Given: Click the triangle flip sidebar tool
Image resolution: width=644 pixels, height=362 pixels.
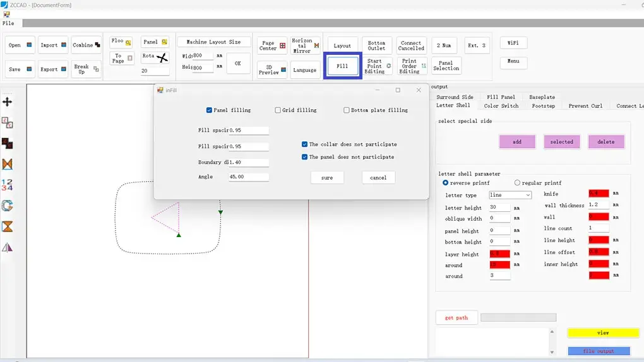Looking at the screenshot, I should (8, 247).
